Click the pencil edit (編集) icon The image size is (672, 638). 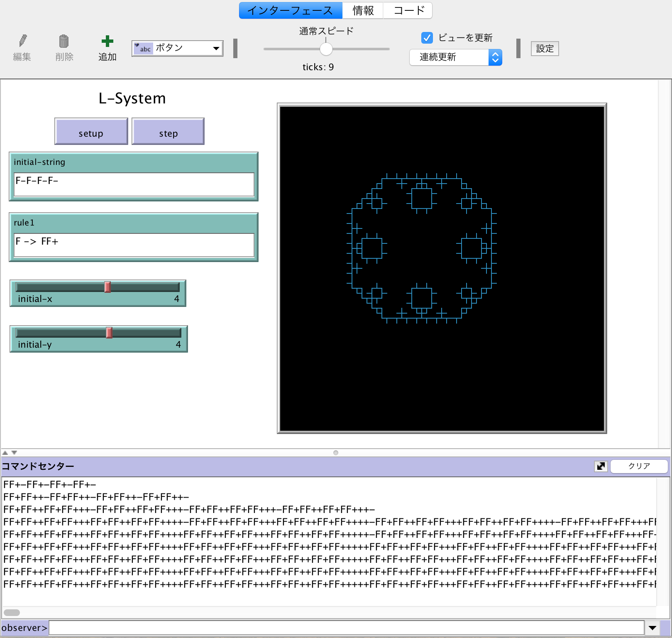(x=22, y=41)
